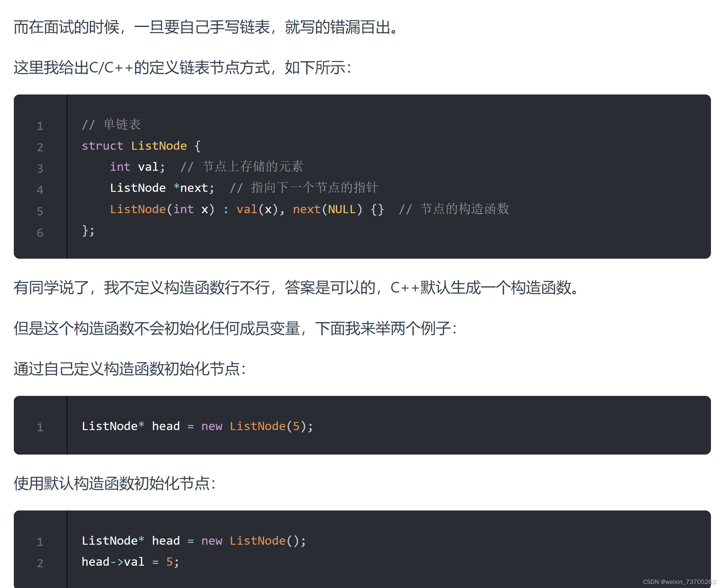Click the paragraph starting with '有同学说了'
Viewport: 721px width, 588px height.
click(297, 288)
